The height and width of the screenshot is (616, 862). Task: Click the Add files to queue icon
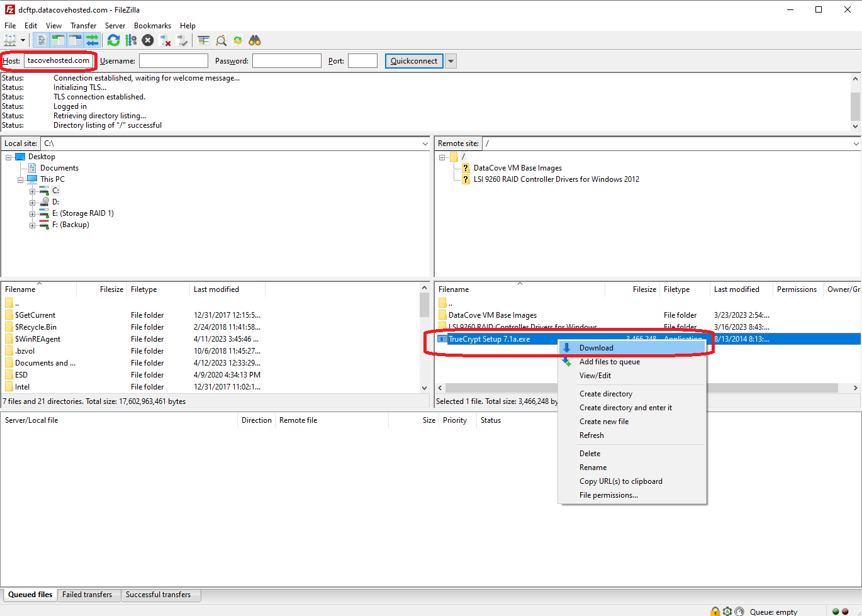567,362
